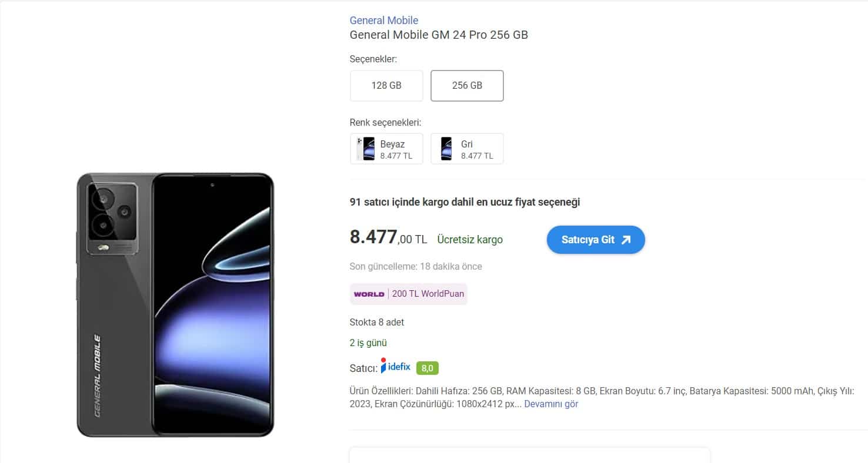Choose the Beyaz color variant

(386, 149)
